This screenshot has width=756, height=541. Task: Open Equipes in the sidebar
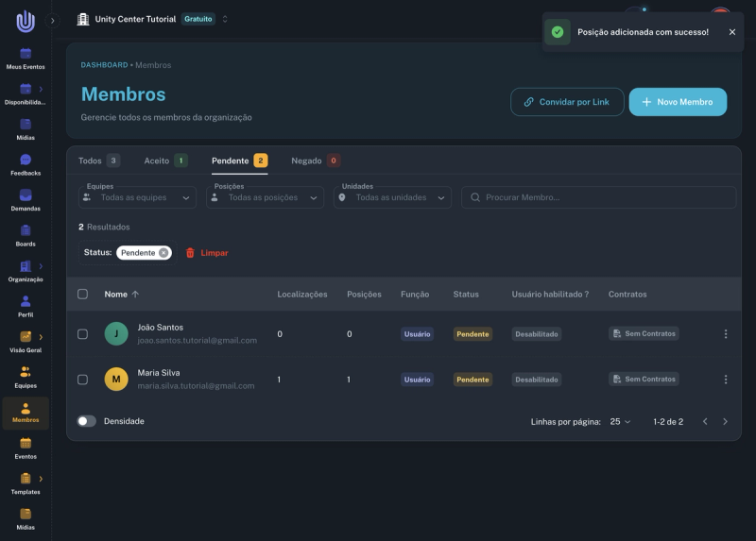point(26,378)
